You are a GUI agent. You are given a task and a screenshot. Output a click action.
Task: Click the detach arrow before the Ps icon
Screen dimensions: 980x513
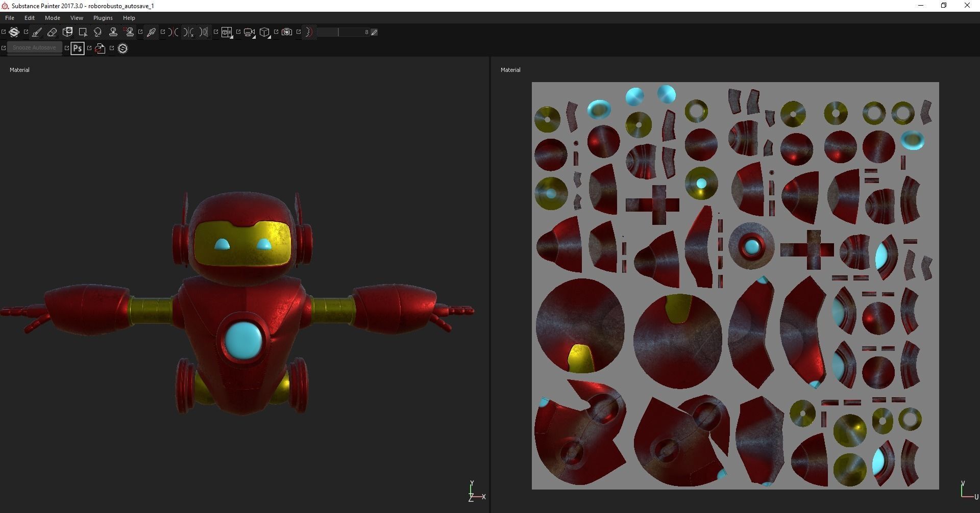click(67, 48)
